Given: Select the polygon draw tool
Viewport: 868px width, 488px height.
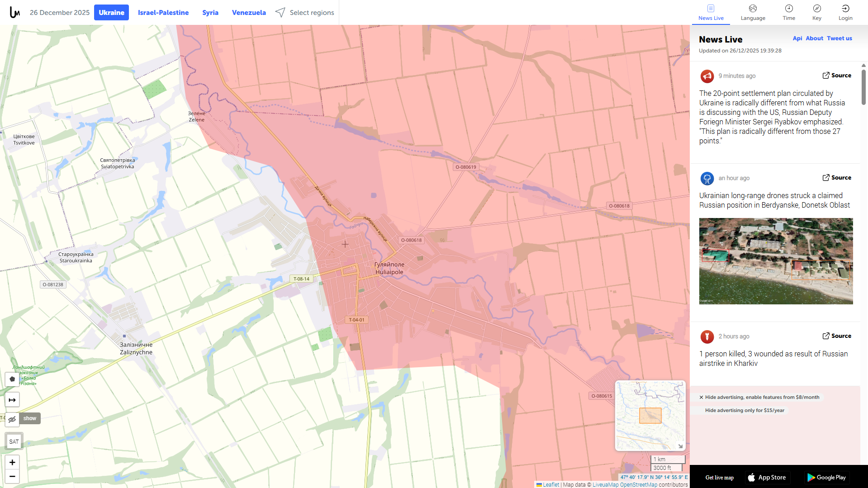Looking at the screenshot, I should pos(12,379).
